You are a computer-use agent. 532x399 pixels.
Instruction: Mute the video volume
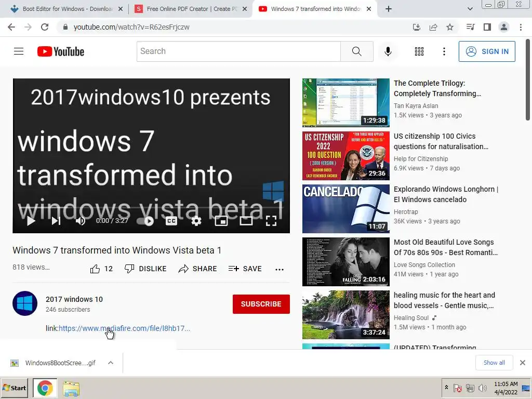(x=81, y=221)
